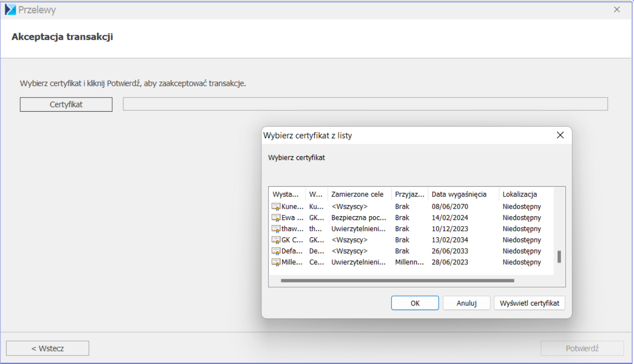Sort by Lokalizacja column header
The width and height of the screenshot is (634, 364).
[x=526, y=194]
